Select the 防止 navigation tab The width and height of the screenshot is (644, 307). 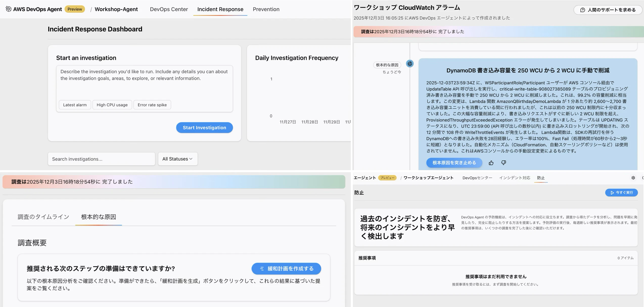[541, 178]
